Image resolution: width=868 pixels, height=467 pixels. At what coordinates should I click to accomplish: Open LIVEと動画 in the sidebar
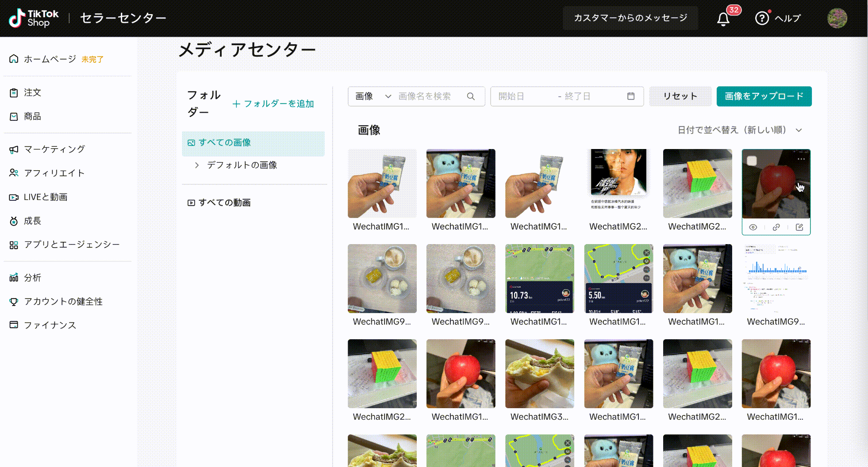[x=38, y=197]
